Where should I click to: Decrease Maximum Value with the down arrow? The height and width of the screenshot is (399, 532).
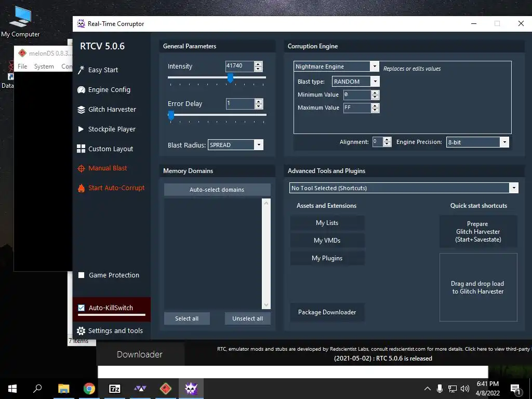pos(375,110)
